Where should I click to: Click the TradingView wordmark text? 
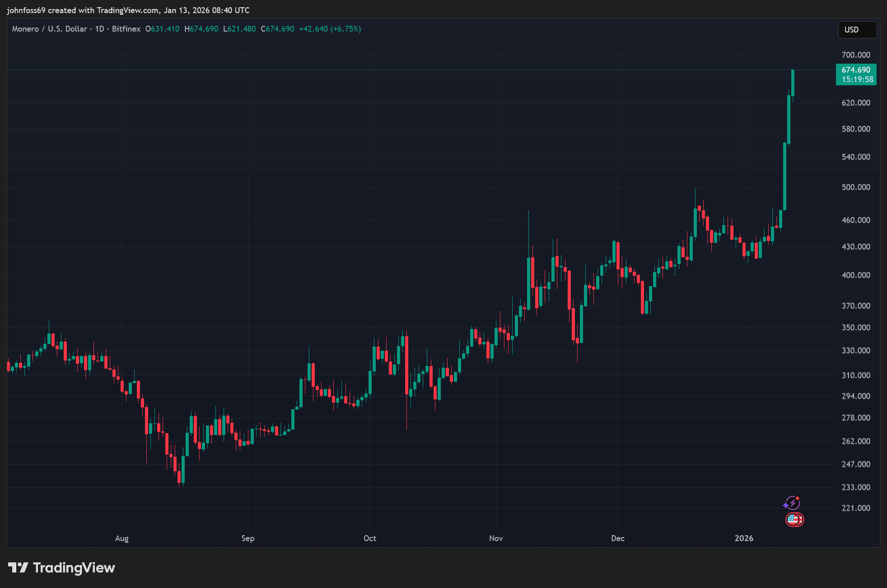74,568
